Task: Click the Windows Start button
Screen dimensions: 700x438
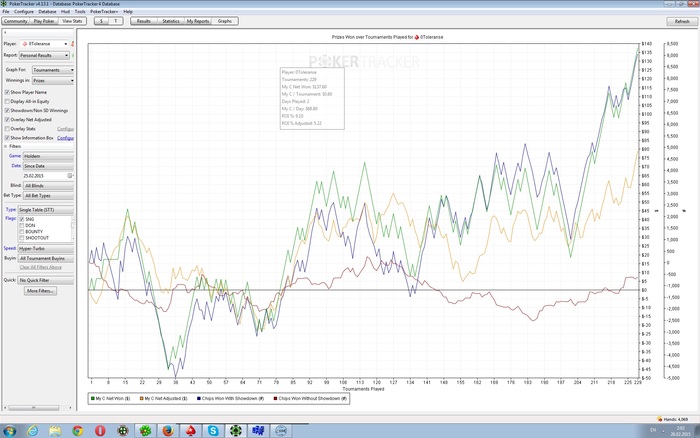Action: click(11, 430)
